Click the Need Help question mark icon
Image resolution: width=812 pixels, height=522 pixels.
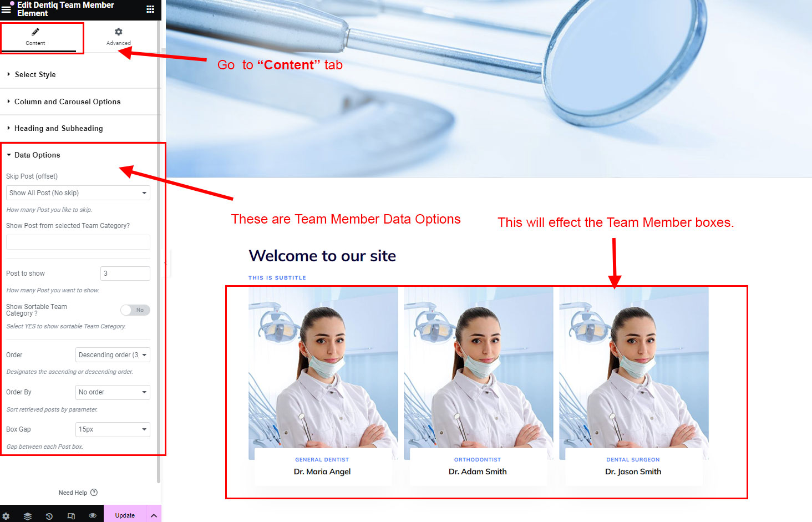point(94,493)
